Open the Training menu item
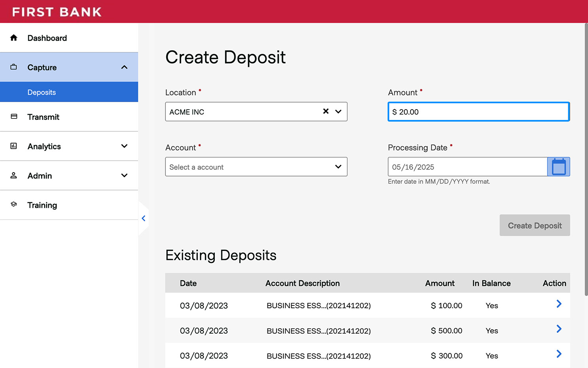The height and width of the screenshot is (368, 588). coord(69,205)
